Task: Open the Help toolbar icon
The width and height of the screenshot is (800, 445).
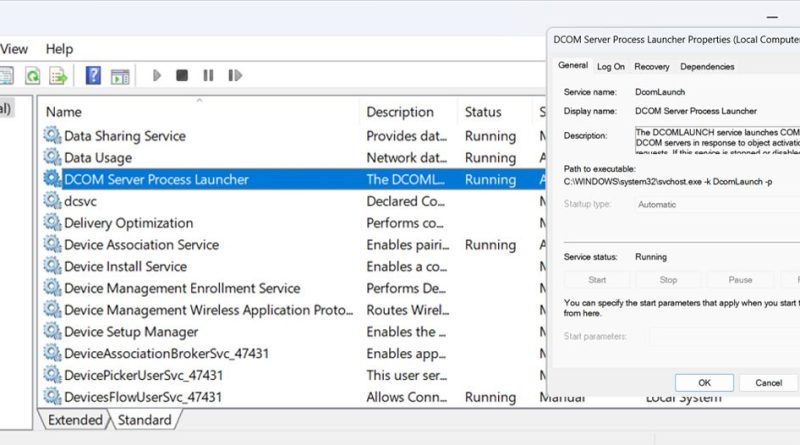Action: 93,76
